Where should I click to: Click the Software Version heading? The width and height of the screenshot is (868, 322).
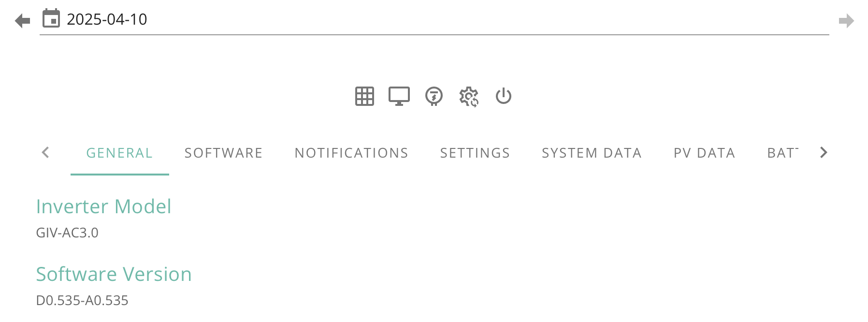(x=114, y=274)
